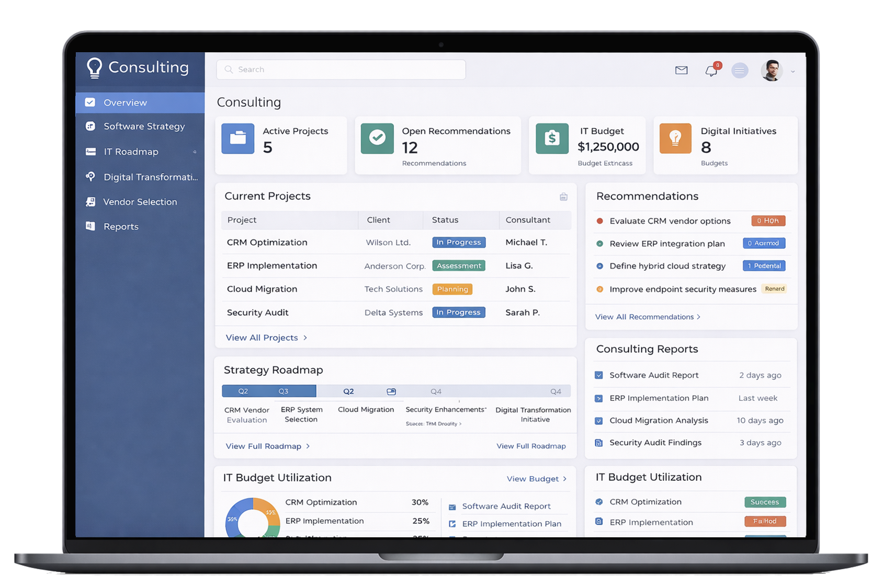
Task: Open Software Strategy in the sidebar
Action: (144, 126)
